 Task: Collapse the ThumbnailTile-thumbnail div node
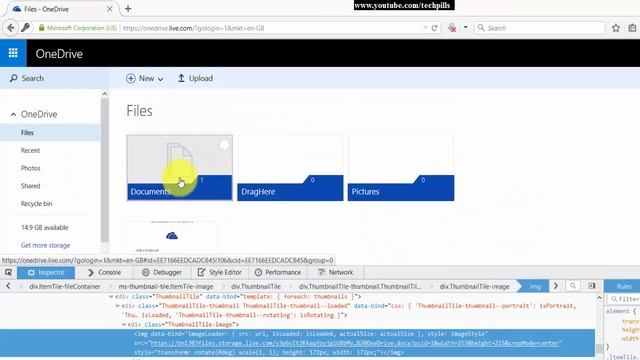tap(118, 306)
